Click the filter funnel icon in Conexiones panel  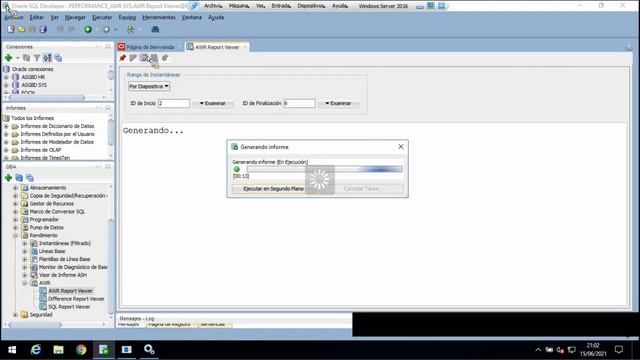[x=37, y=58]
